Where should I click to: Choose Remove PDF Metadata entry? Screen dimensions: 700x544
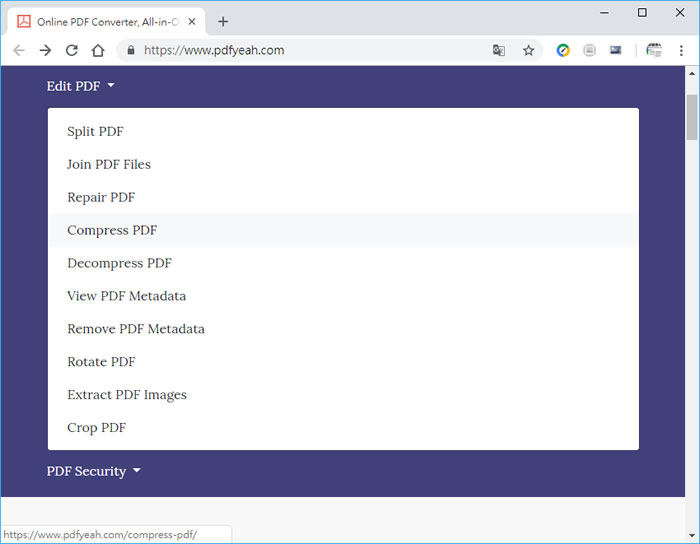[x=136, y=329]
